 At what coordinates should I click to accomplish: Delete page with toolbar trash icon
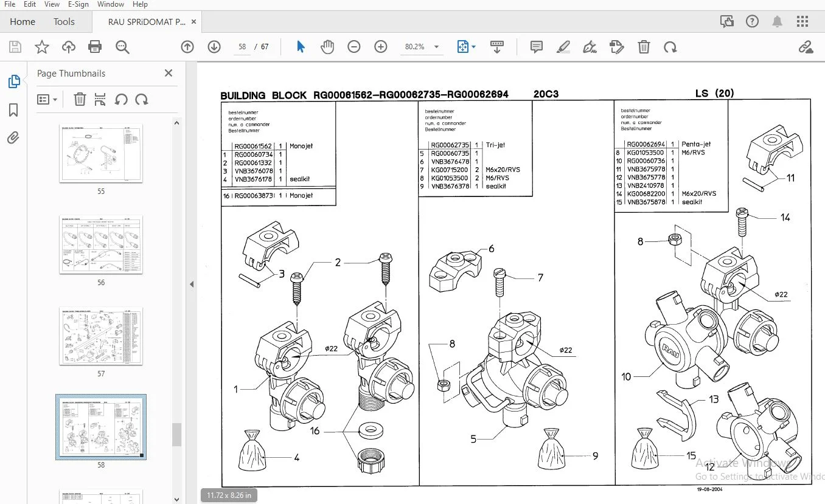click(644, 47)
